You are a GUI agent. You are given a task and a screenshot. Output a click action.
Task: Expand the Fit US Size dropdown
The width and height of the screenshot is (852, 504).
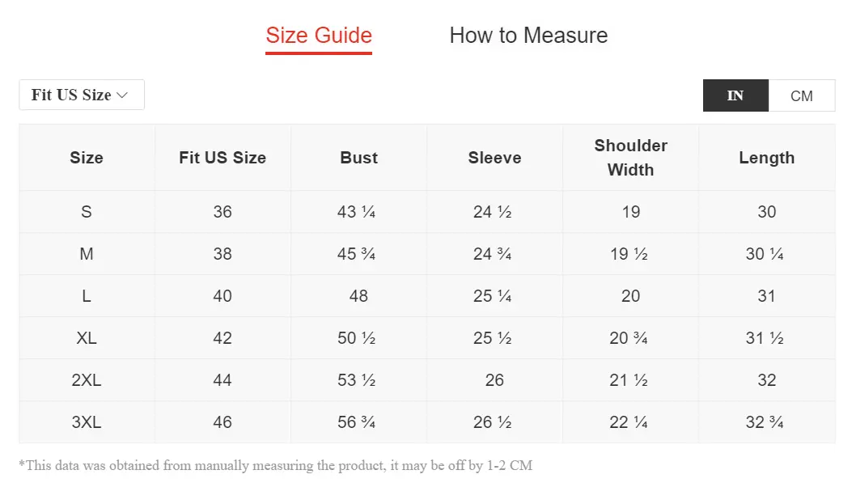point(82,95)
